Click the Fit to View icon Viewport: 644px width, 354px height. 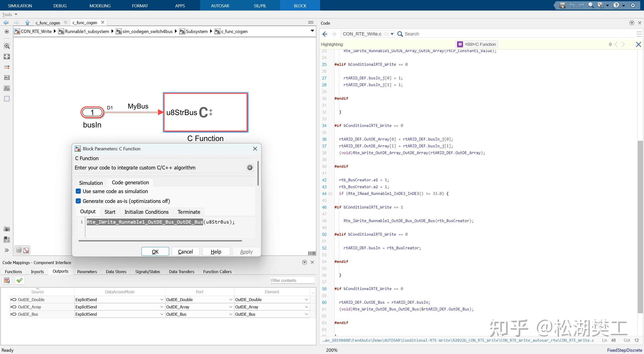[x=7, y=57]
